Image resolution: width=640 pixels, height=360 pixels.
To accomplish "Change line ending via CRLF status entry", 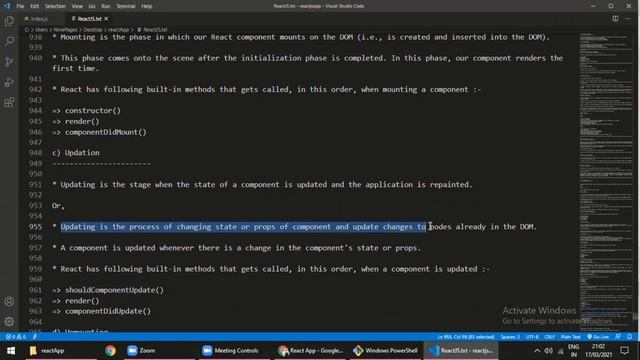I will 549,337.
